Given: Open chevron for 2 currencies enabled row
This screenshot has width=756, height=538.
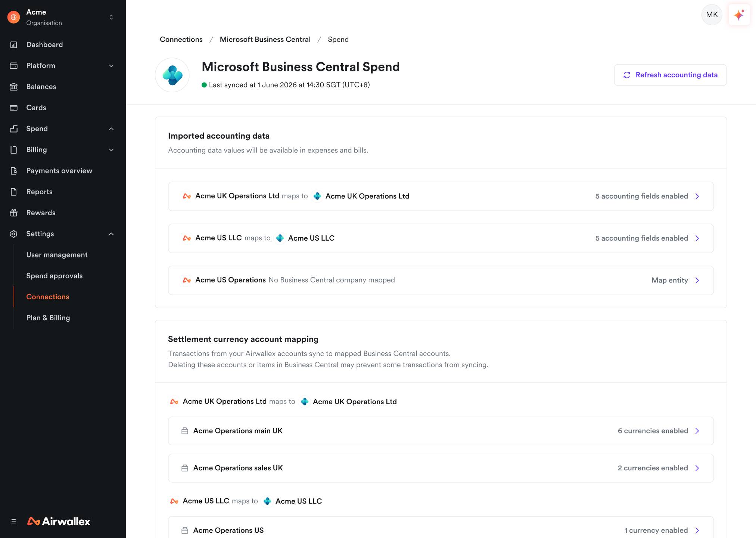Looking at the screenshot, I should pyautogui.click(x=697, y=468).
